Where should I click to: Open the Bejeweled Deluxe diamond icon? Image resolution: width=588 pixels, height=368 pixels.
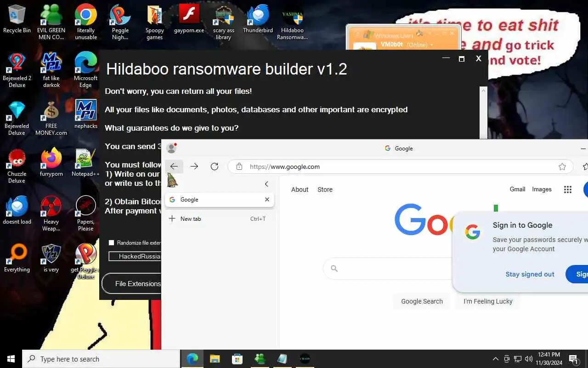click(x=17, y=118)
